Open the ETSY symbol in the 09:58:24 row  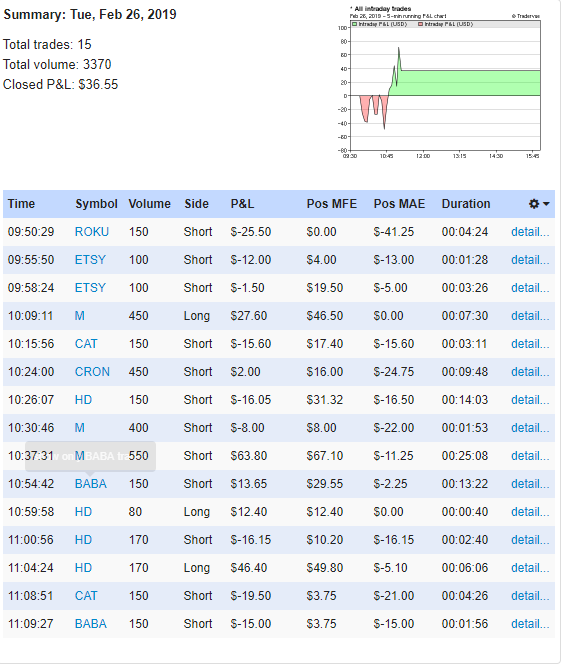90,288
